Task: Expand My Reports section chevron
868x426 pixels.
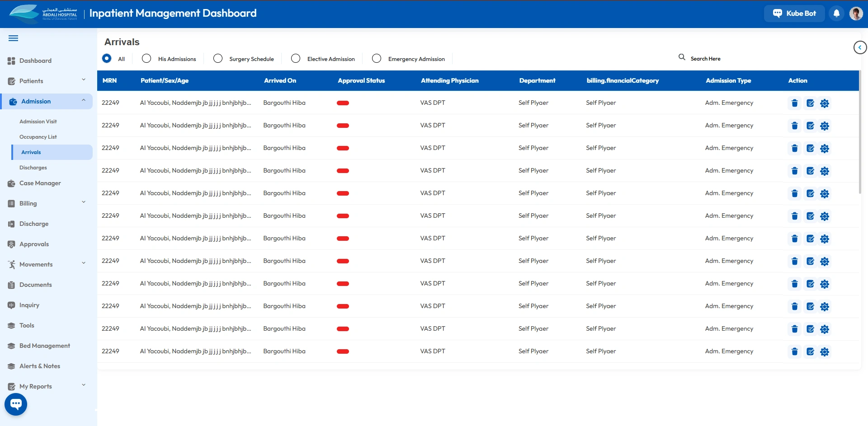Action: 84,385
